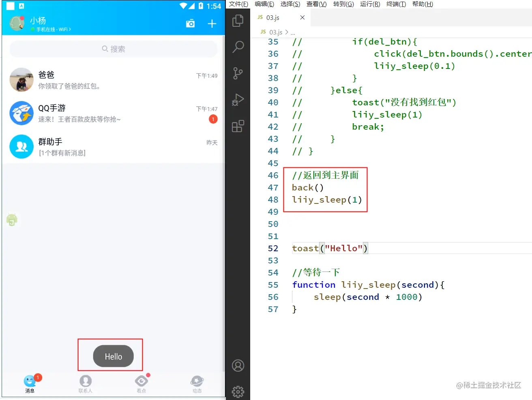The width and height of the screenshot is (532, 400).
Task: Click line number 46 in the gutter
Action: (x=273, y=175)
